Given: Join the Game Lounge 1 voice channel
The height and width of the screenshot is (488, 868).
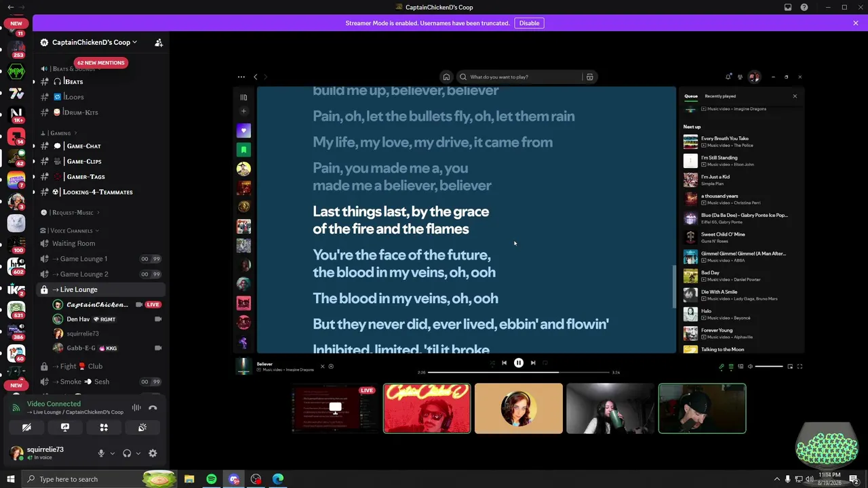Looking at the screenshot, I should pos(102,259).
